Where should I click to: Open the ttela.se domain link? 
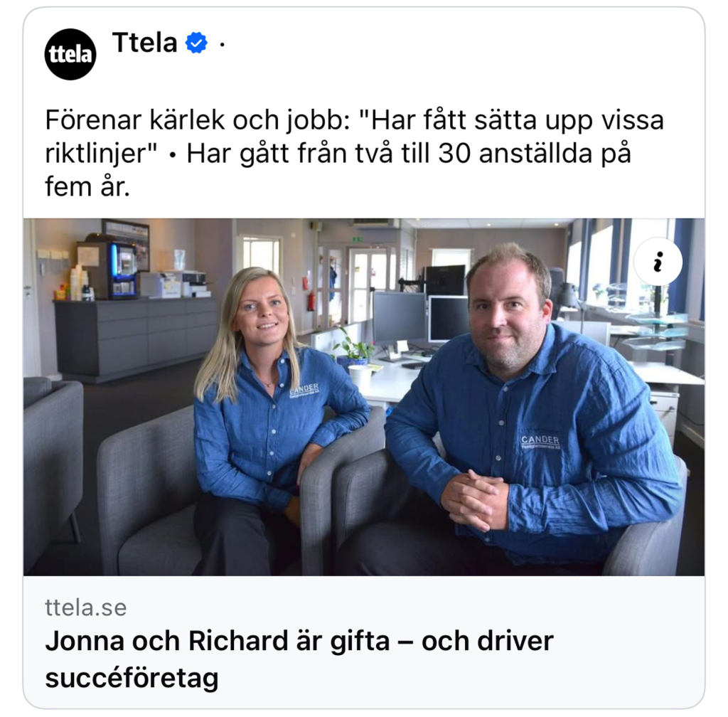[x=86, y=607]
